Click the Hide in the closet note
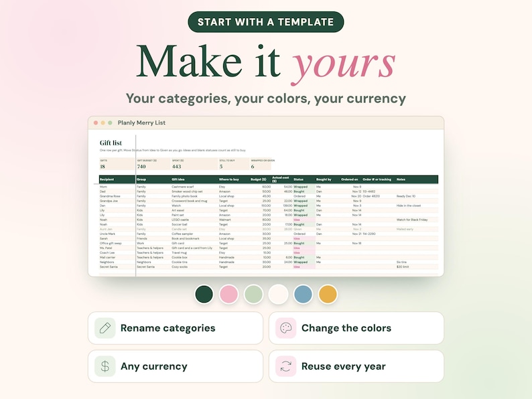Image resolution: width=532 pixels, height=399 pixels. pyautogui.click(x=409, y=206)
